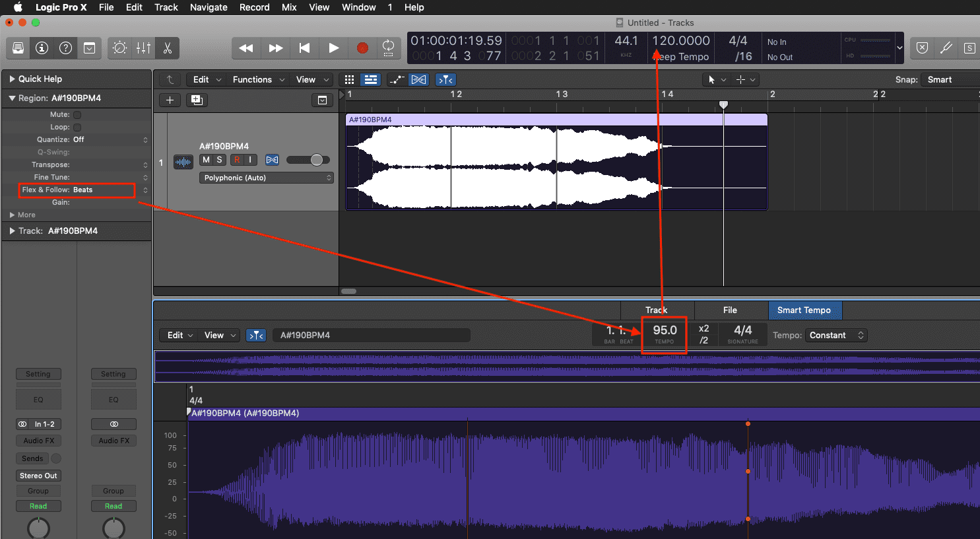Open Navigate menu in menu bar
Image resolution: width=980 pixels, height=539 pixels.
[209, 7]
